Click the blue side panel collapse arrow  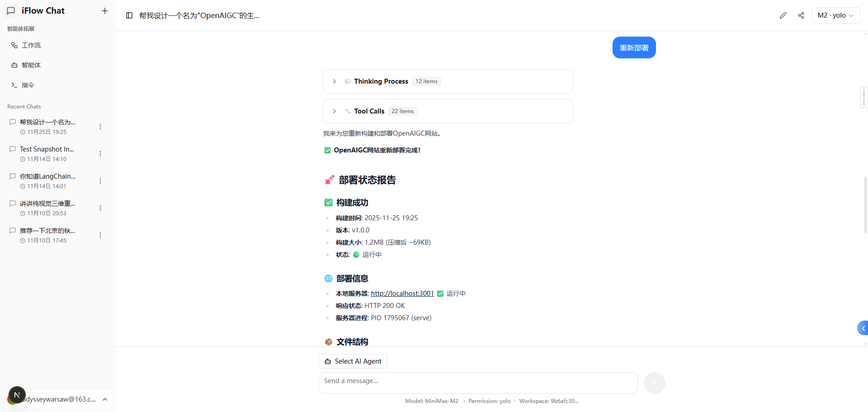tap(863, 328)
